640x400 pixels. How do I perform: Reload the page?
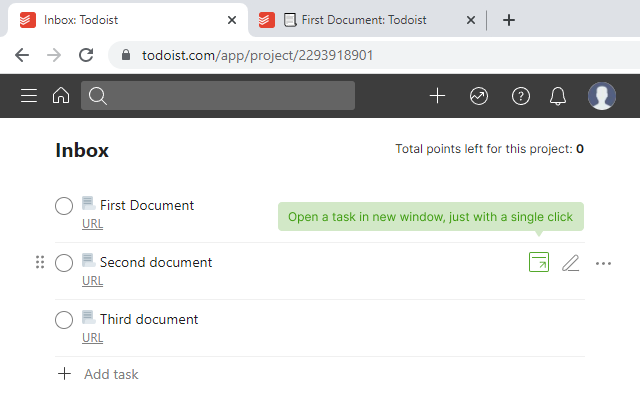tap(86, 55)
